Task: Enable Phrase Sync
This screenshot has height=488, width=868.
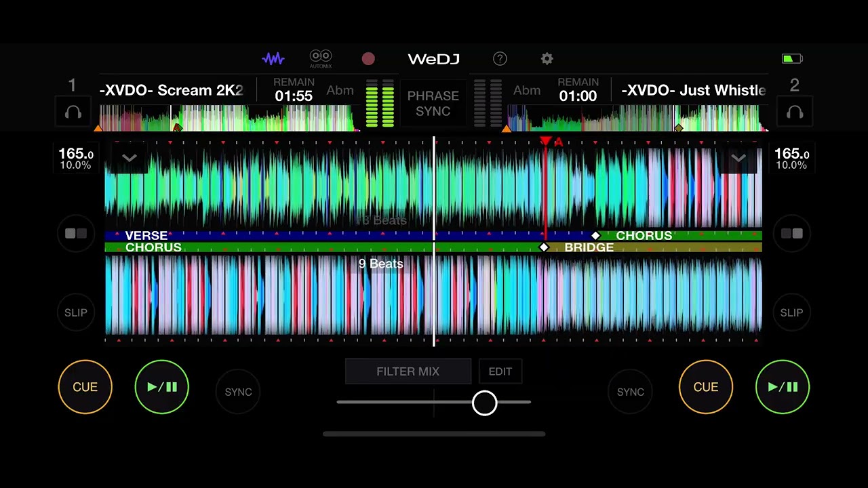Action: (433, 103)
